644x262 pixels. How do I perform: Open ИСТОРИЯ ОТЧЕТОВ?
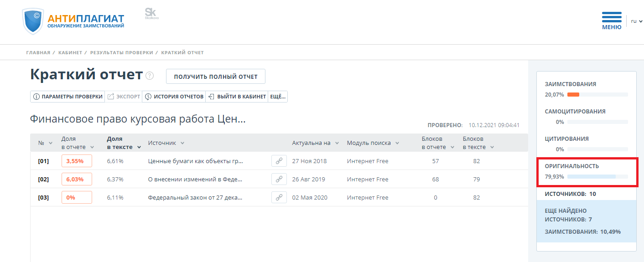point(174,97)
